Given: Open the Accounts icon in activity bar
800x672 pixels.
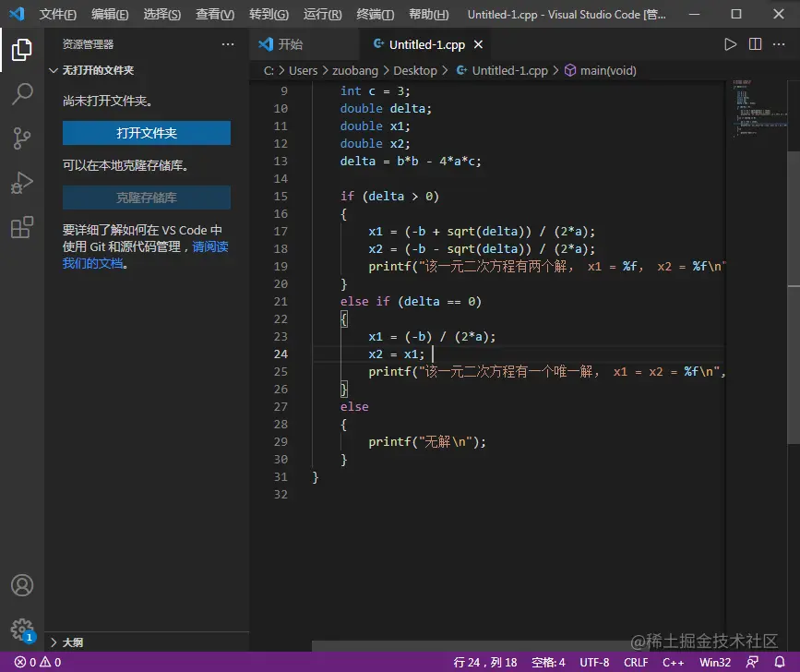Looking at the screenshot, I should pyautogui.click(x=22, y=585).
